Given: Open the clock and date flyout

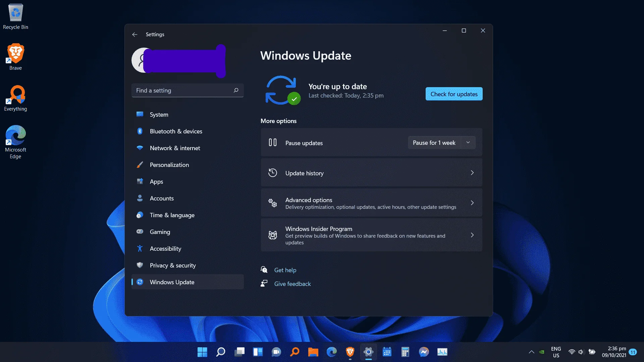Looking at the screenshot, I should pyautogui.click(x=614, y=352).
